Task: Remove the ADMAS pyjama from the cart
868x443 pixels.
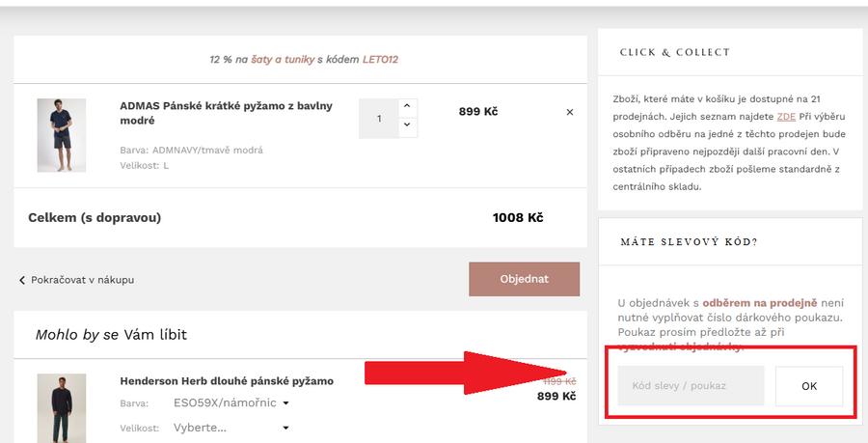Action: [569, 112]
